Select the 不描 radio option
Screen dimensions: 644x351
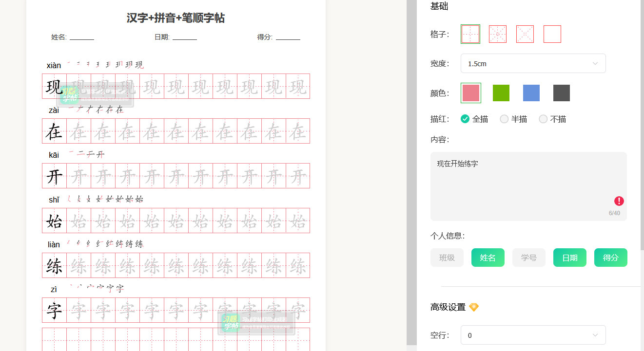click(x=552, y=119)
